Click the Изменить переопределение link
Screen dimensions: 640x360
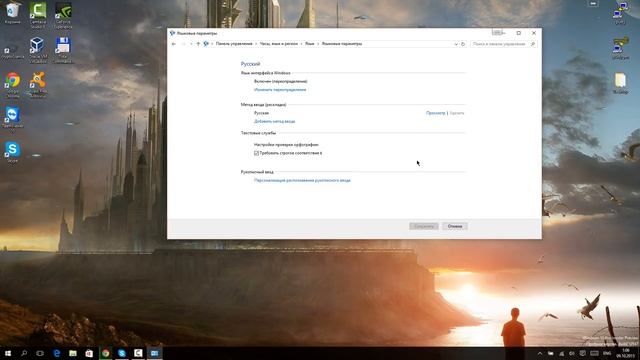click(x=280, y=90)
